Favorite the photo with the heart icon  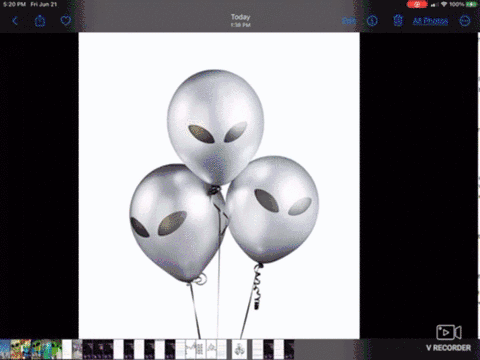[x=66, y=21]
